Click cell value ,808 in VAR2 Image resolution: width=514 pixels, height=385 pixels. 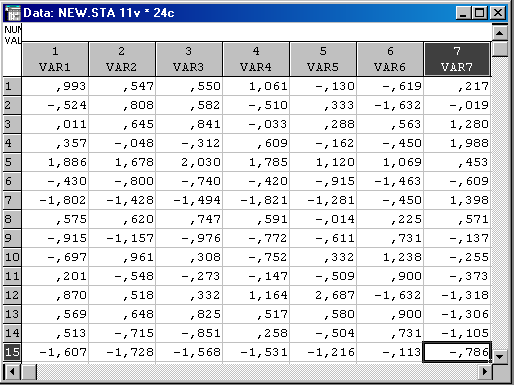(122, 105)
